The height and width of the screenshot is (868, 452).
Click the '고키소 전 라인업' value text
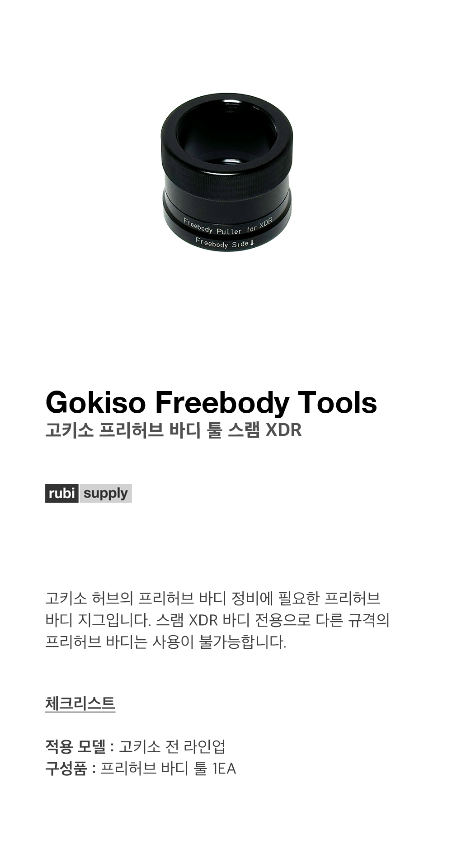click(x=172, y=746)
